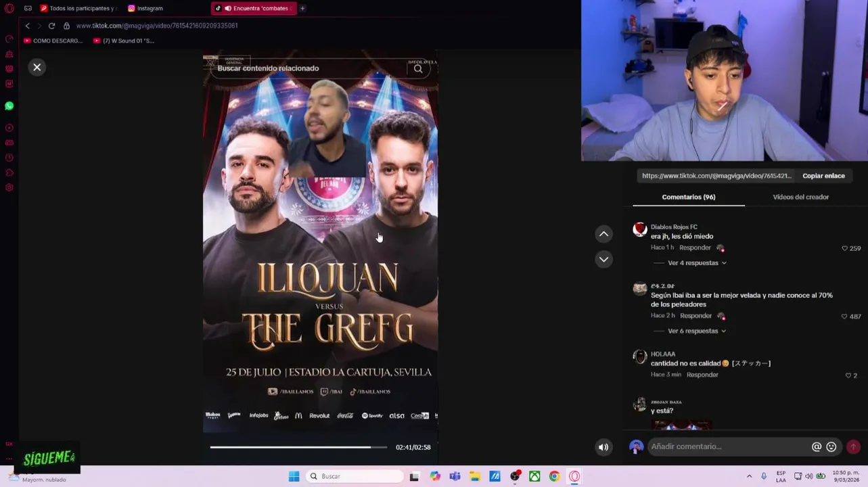The height and width of the screenshot is (487, 868).
Task: Click the video link URL text
Action: 716,176
